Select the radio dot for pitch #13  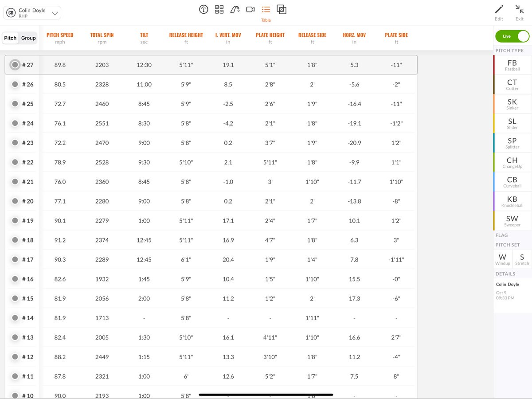coord(15,337)
